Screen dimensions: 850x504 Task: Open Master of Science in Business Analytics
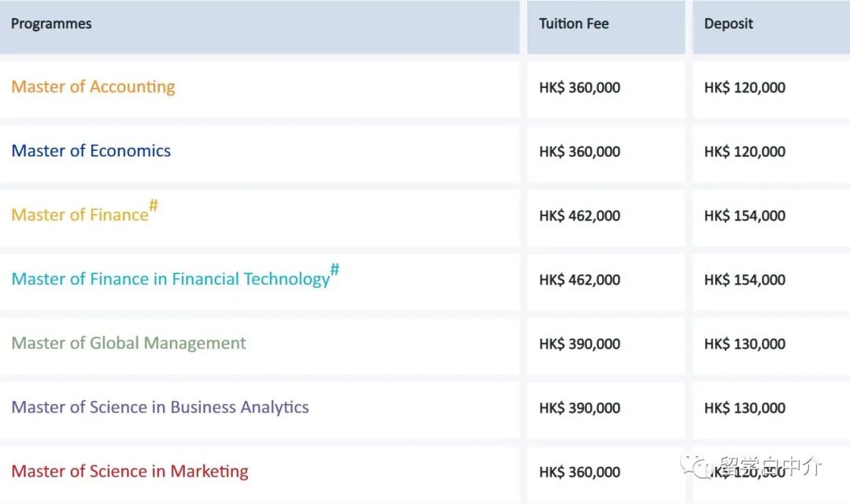(x=160, y=407)
